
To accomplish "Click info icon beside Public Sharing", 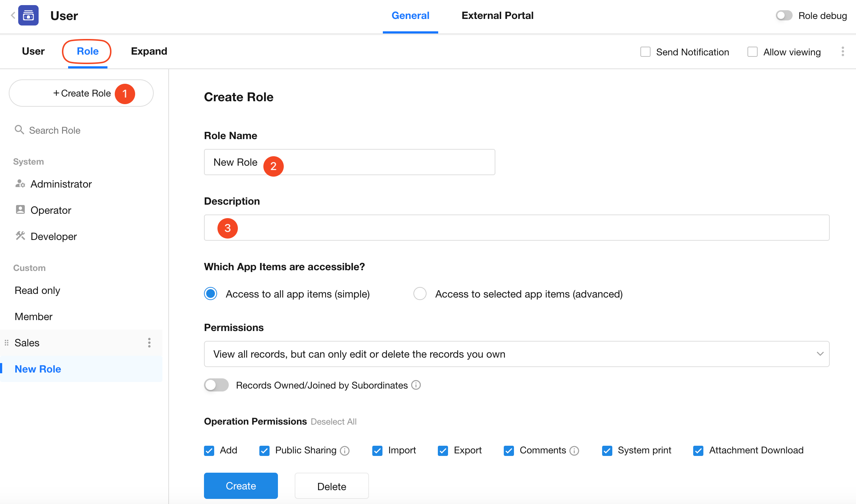I will tap(345, 451).
